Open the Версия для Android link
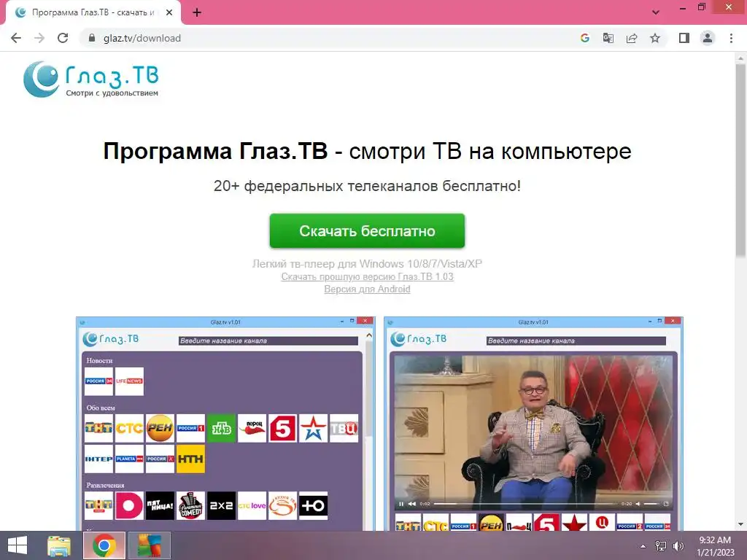 click(x=367, y=289)
